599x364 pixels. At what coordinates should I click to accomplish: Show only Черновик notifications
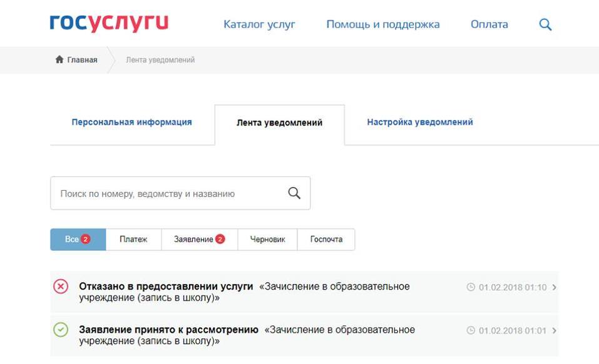(267, 240)
